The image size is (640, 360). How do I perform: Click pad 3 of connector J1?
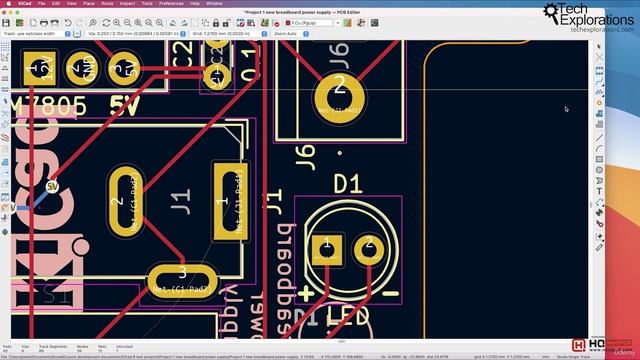[x=182, y=282]
